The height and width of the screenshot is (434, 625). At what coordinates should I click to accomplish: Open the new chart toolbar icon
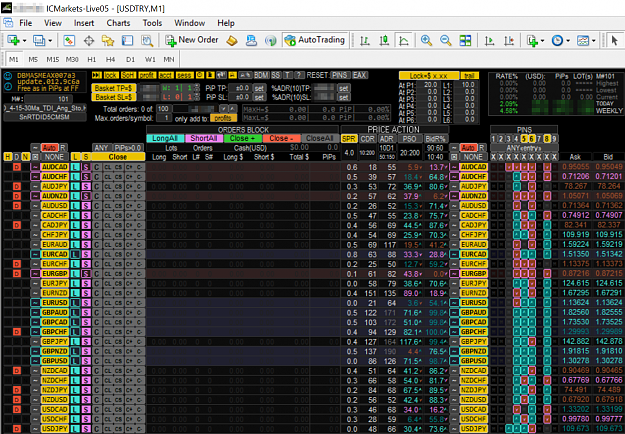pyautogui.click(x=14, y=40)
